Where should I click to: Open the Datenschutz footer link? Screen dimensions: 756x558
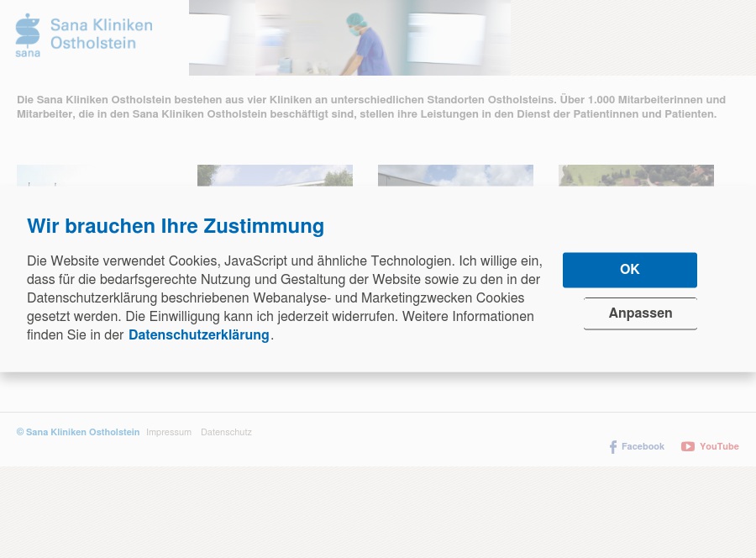[226, 433]
